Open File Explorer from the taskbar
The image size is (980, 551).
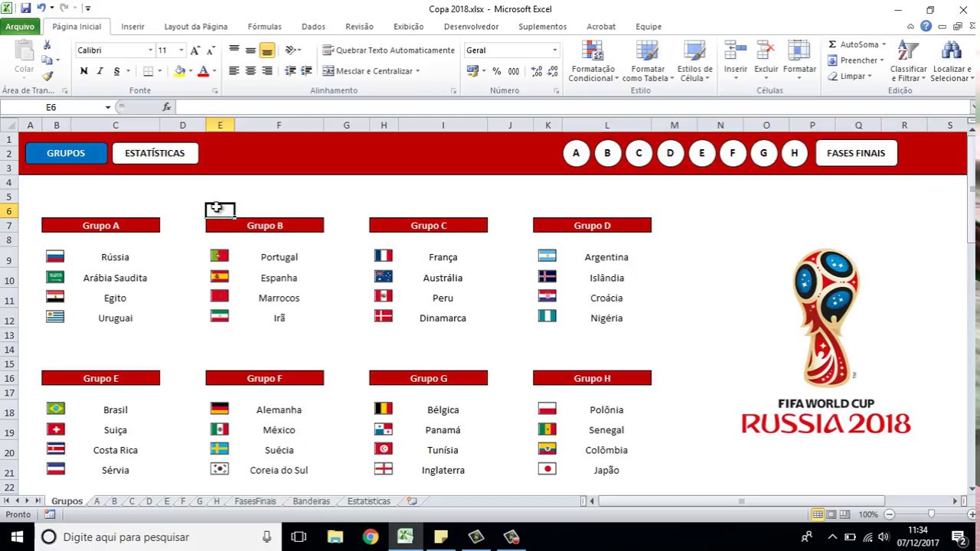point(335,536)
